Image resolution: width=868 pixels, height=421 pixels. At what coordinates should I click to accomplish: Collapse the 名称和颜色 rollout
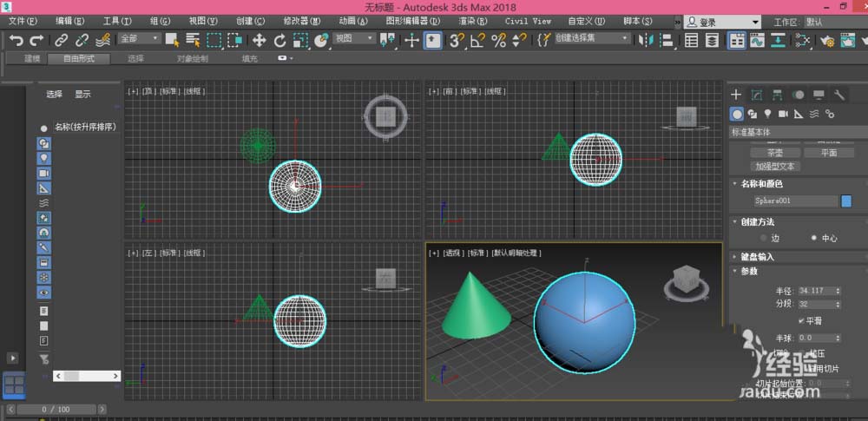point(762,184)
